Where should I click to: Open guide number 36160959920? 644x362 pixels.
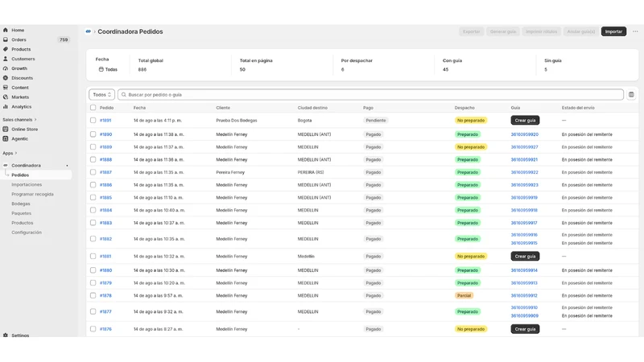pos(525,134)
